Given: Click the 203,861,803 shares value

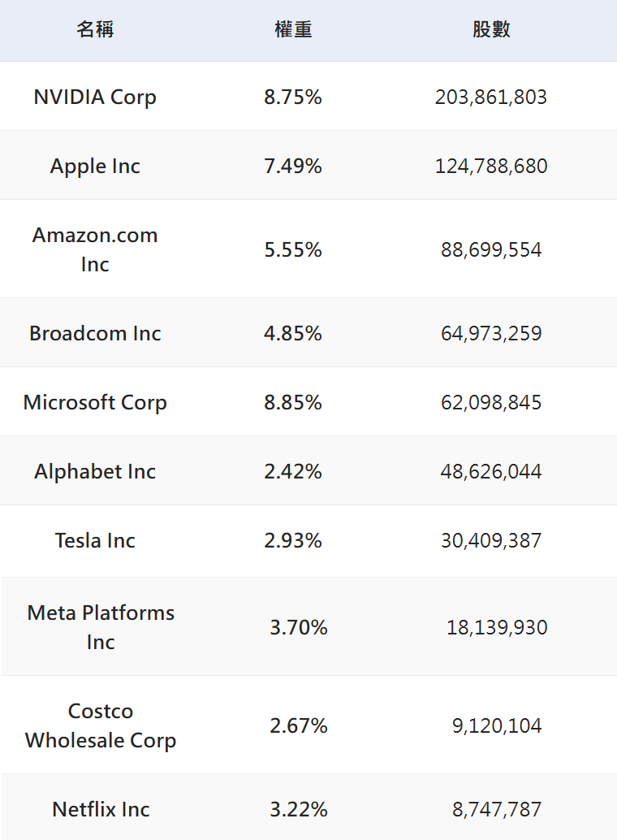Looking at the screenshot, I should [491, 97].
